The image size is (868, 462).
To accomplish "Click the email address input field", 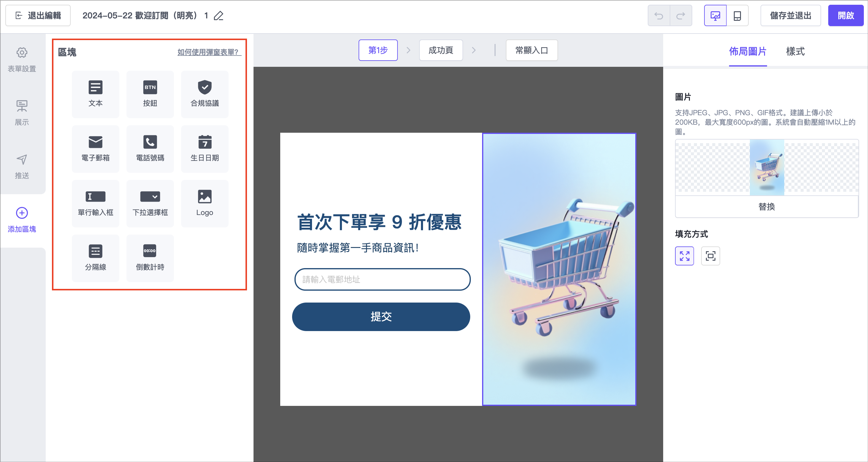I will (x=382, y=279).
